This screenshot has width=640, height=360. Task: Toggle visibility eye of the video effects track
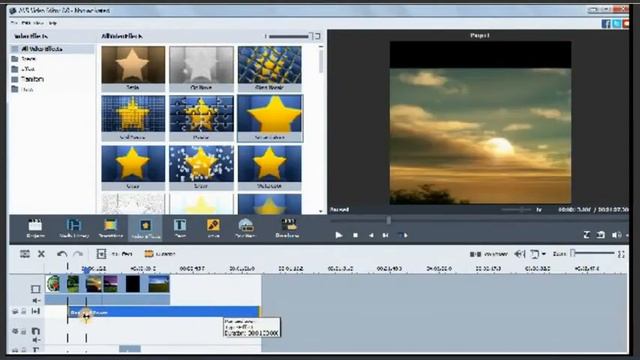click(15, 311)
